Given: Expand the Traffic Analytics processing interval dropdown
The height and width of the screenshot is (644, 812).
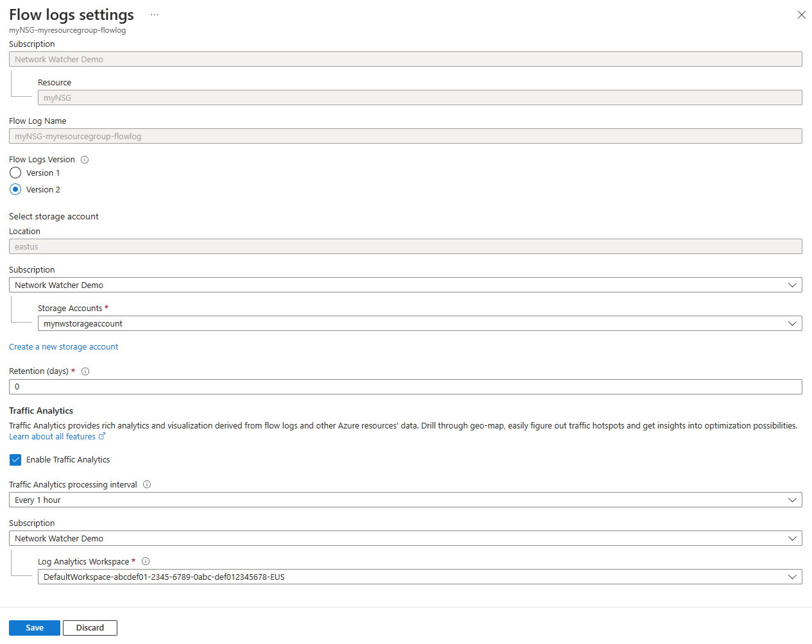Looking at the screenshot, I should coord(405,500).
